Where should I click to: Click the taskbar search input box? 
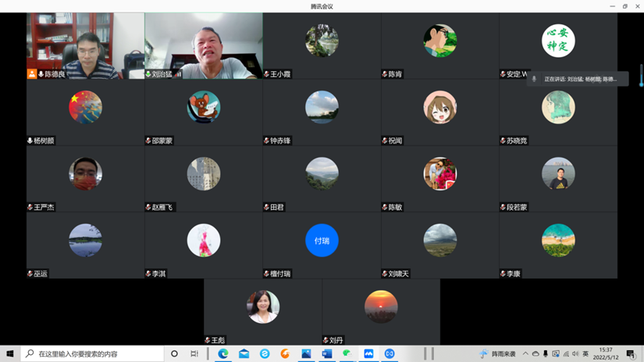pos(94,353)
